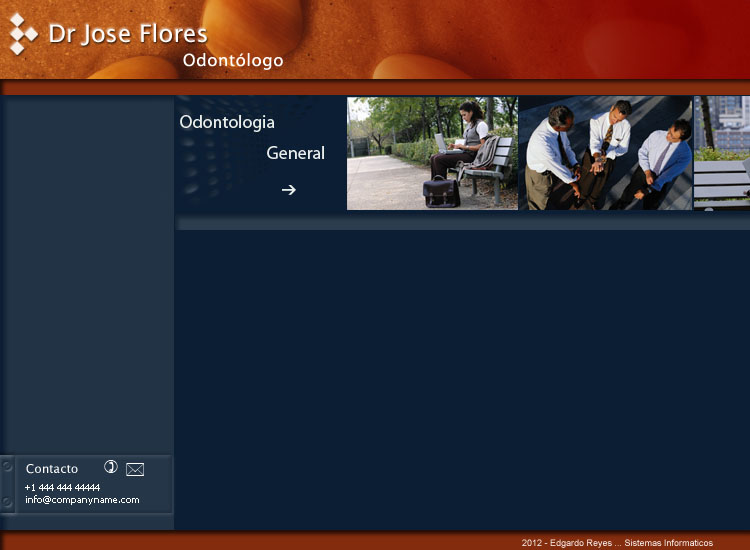Click the info@companyname.com email address
Screen dimensions: 750x550
(82, 500)
